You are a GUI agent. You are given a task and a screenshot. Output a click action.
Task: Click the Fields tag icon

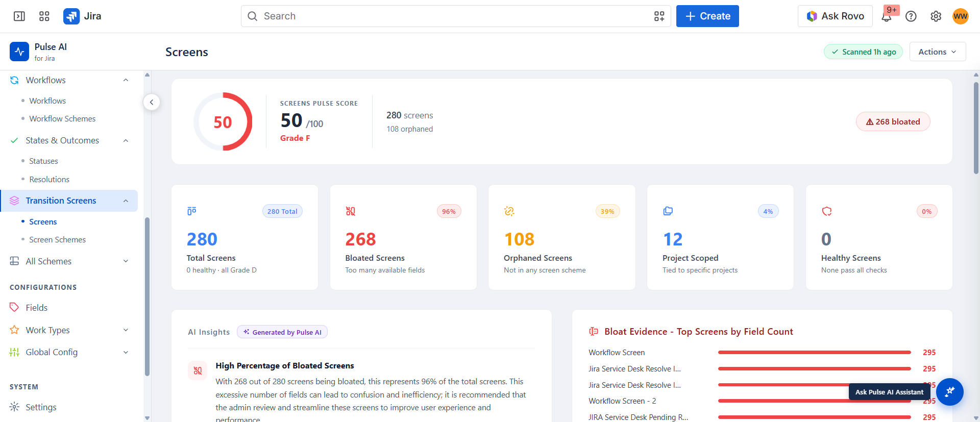[14, 308]
